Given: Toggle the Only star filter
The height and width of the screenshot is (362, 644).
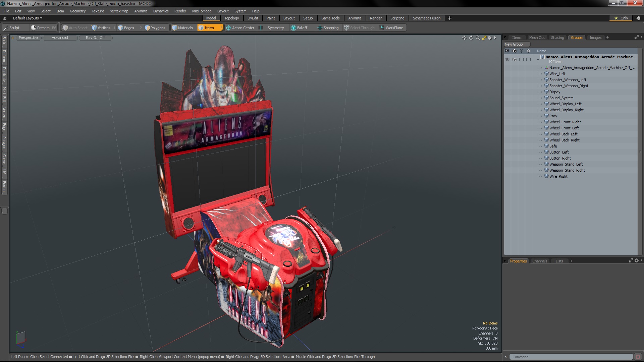Looking at the screenshot, I should [621, 18].
